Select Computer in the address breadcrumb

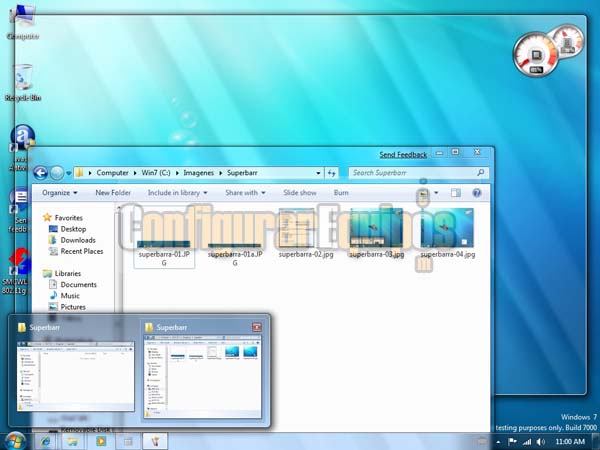[x=112, y=173]
